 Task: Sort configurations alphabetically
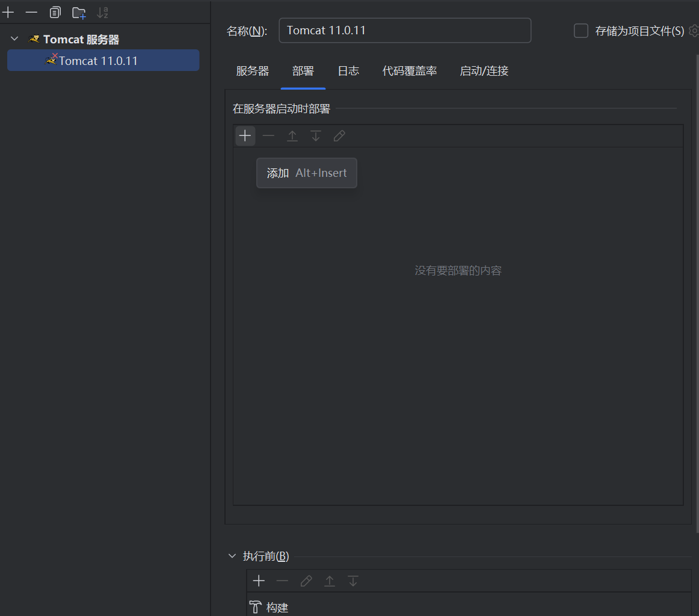coord(102,13)
